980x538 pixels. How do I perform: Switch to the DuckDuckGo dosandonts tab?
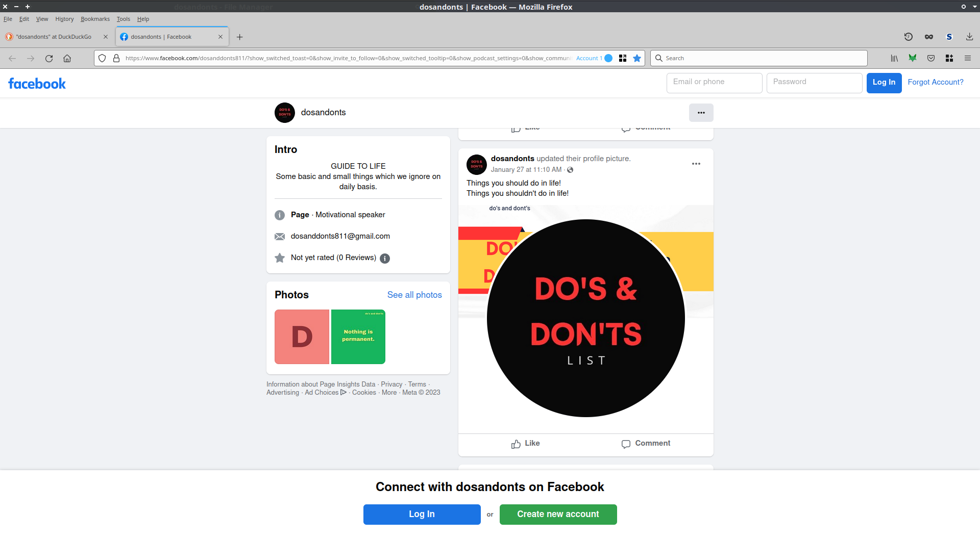pyautogui.click(x=54, y=37)
